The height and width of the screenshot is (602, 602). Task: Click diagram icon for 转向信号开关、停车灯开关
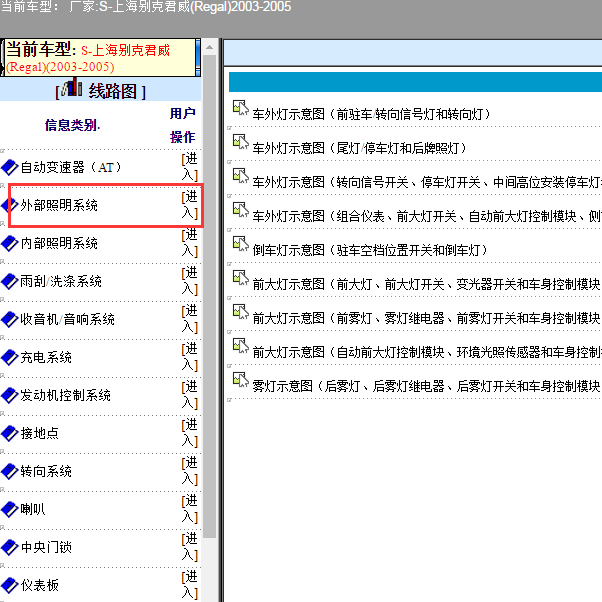click(x=241, y=176)
